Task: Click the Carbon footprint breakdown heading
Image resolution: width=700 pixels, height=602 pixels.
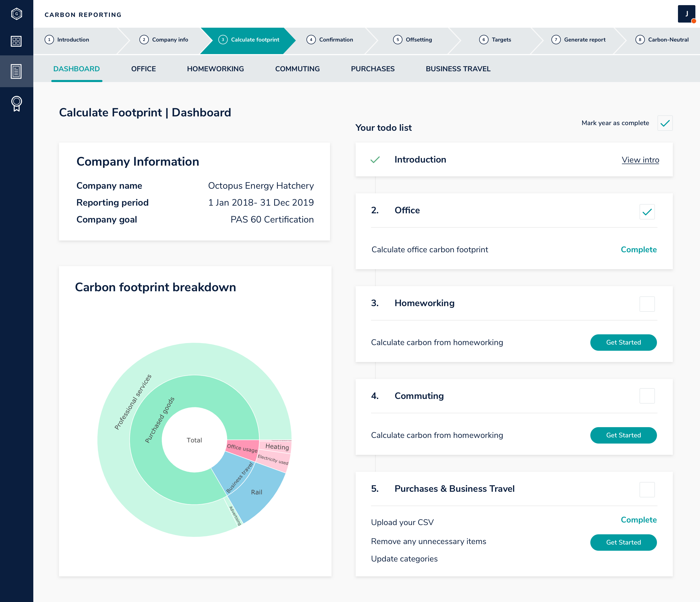Action: [x=156, y=287]
